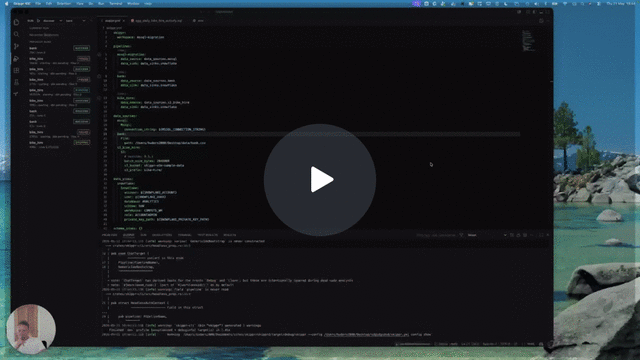Open the Search view in activity bar
Image resolution: width=640 pixels, height=360 pixels.
16,34
